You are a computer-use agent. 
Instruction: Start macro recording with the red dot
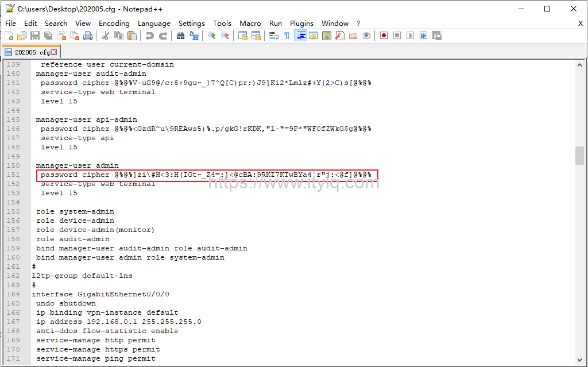[384, 36]
